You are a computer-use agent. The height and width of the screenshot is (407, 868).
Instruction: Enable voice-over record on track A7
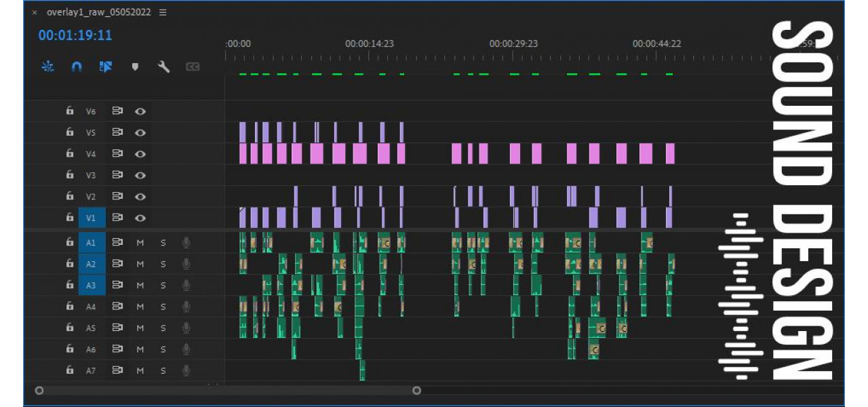[186, 370]
